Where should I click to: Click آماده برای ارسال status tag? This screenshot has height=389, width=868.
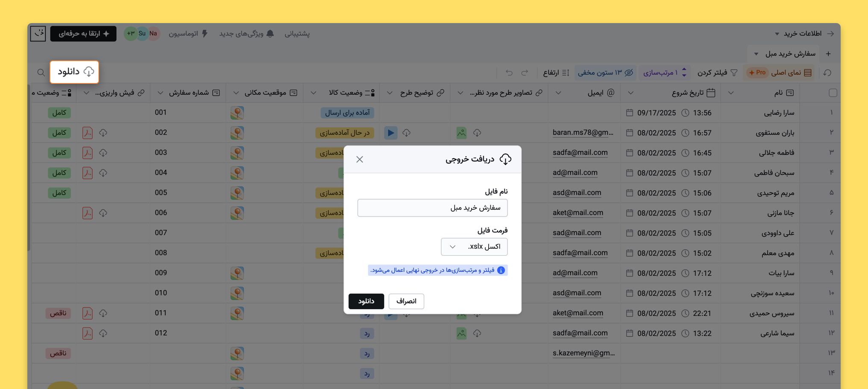pos(347,113)
